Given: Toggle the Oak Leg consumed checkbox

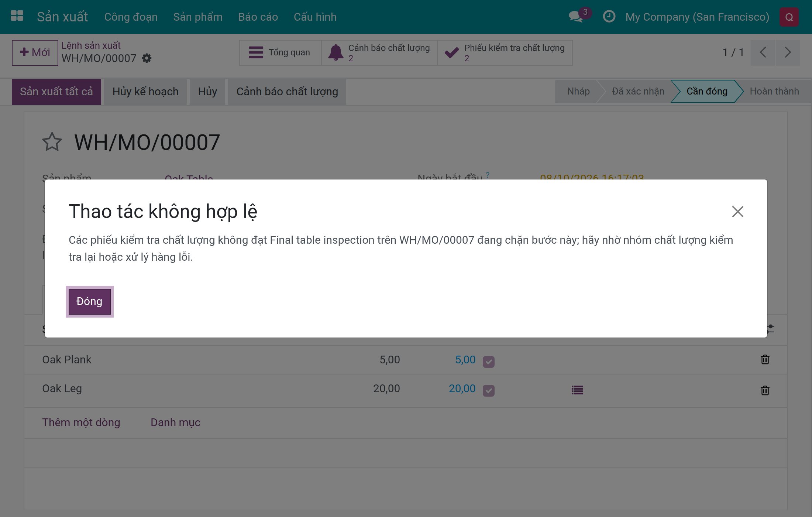Looking at the screenshot, I should coord(489,390).
